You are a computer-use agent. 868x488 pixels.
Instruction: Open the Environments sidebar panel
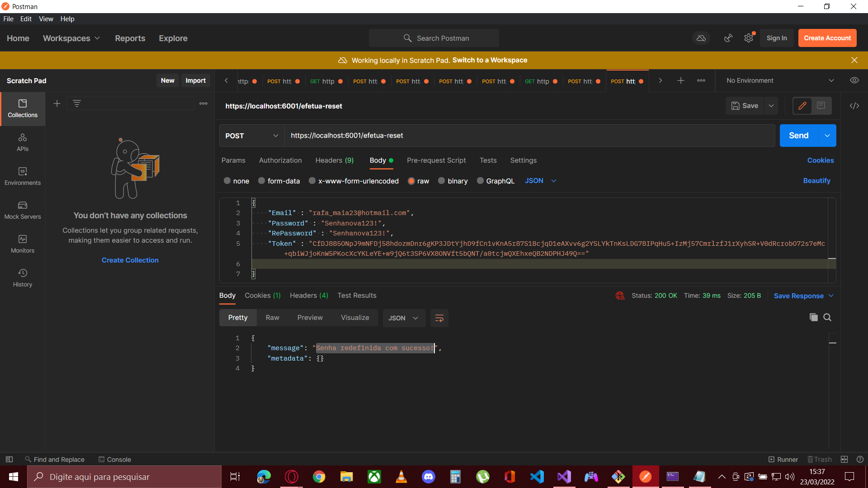pos(23,177)
